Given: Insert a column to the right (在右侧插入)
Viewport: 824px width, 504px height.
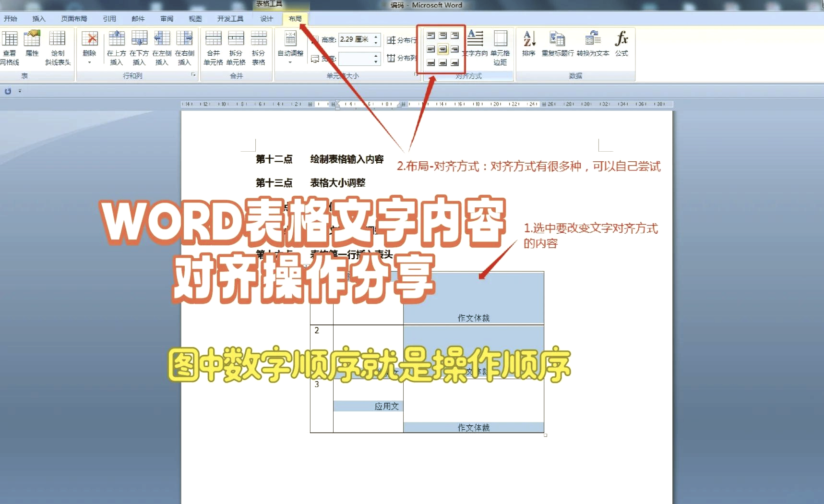Looking at the screenshot, I should pos(185,48).
